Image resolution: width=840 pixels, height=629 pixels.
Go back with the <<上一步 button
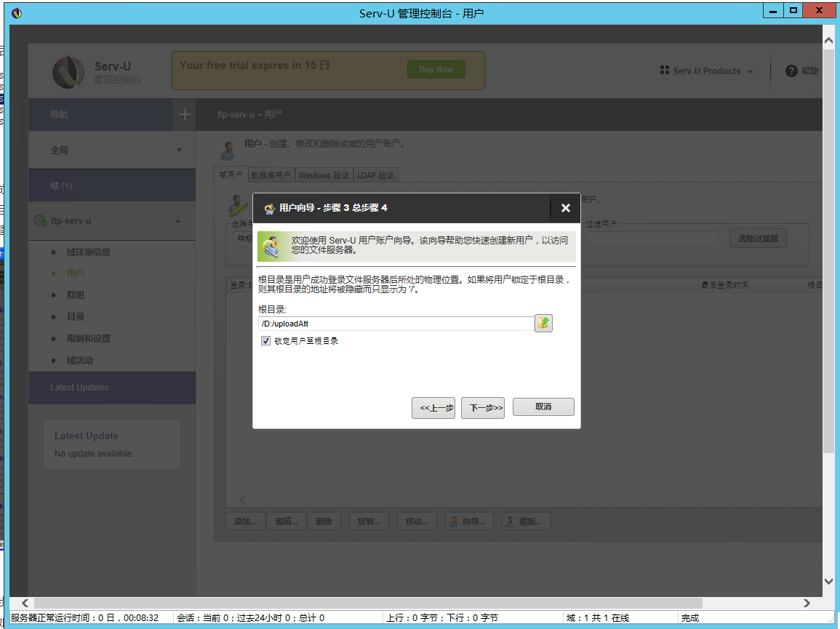pos(433,408)
